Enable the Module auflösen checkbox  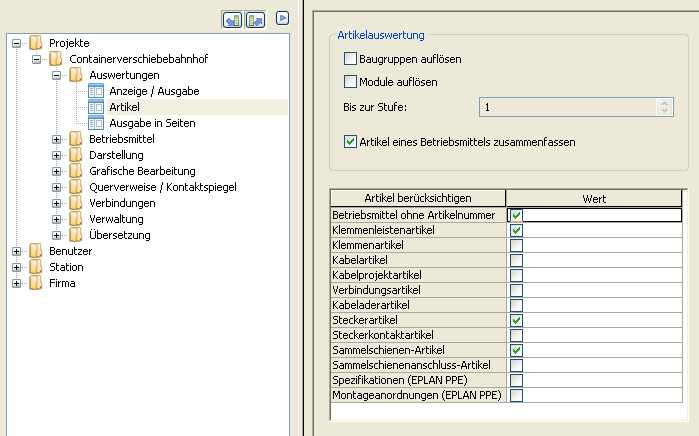click(350, 81)
